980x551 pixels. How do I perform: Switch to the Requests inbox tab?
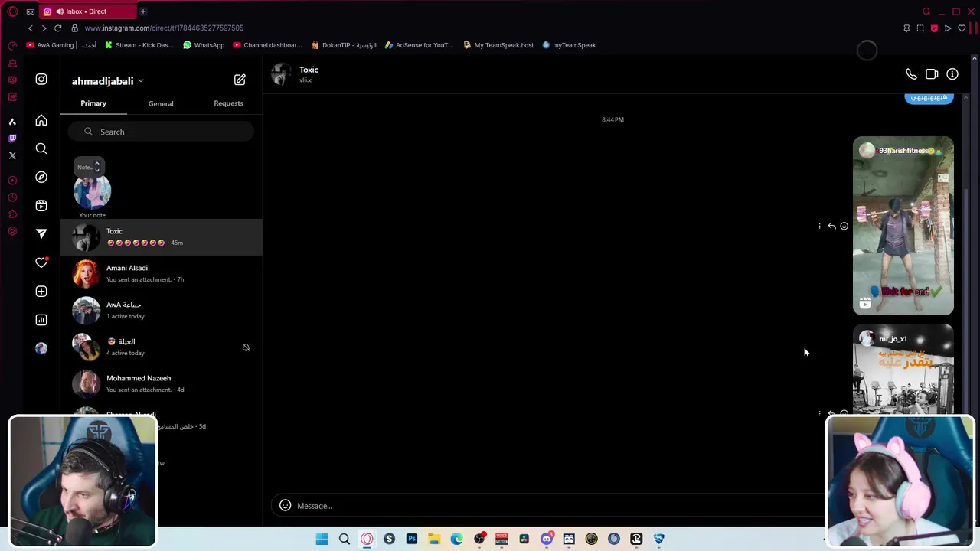tap(228, 103)
